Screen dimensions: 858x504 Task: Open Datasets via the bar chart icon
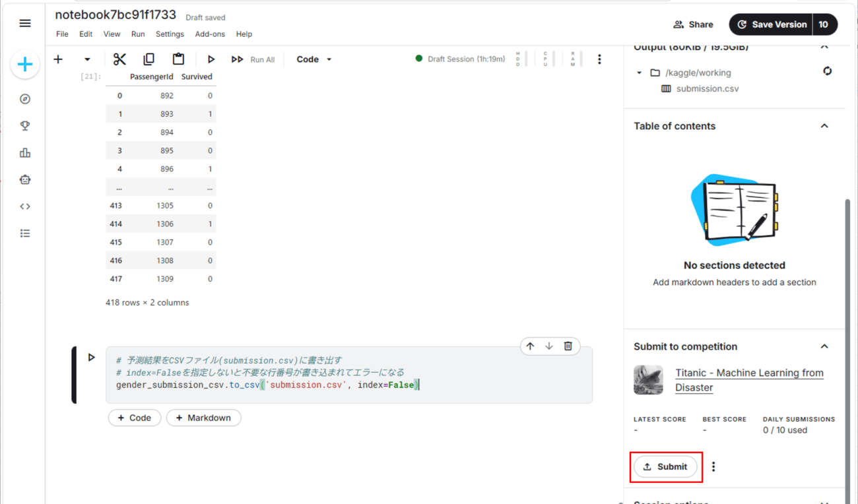click(25, 153)
